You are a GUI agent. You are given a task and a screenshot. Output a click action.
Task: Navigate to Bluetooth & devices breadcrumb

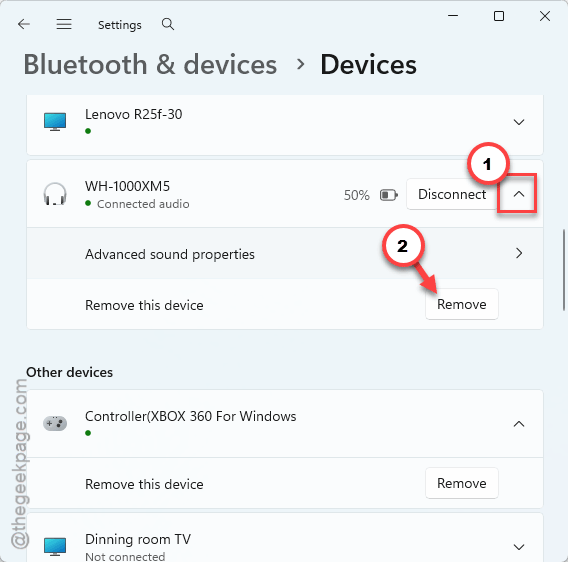pos(150,64)
